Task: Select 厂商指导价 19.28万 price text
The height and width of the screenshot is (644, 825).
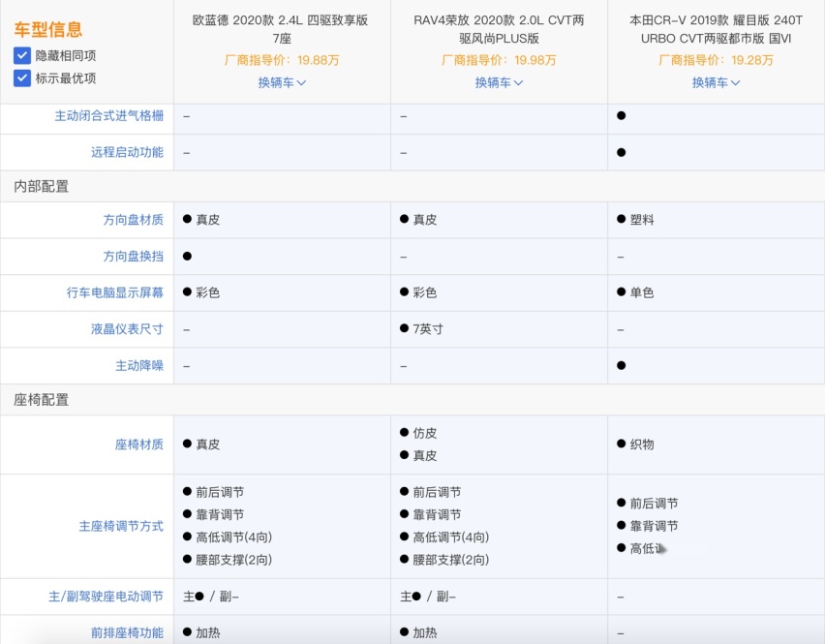Action: click(717, 60)
